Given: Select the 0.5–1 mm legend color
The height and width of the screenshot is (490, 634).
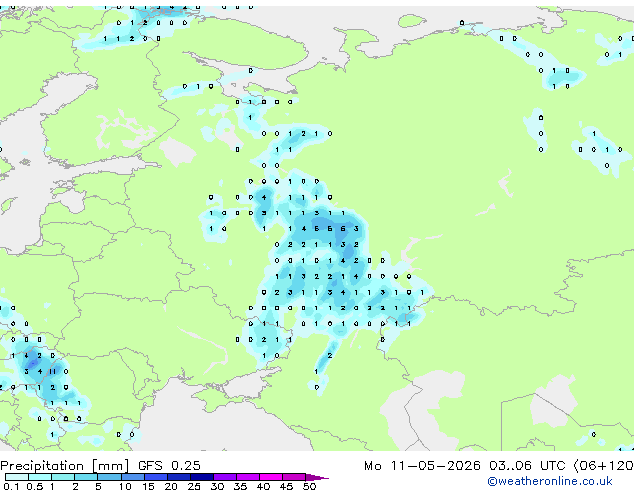Looking at the screenshot, I should coord(40,477).
